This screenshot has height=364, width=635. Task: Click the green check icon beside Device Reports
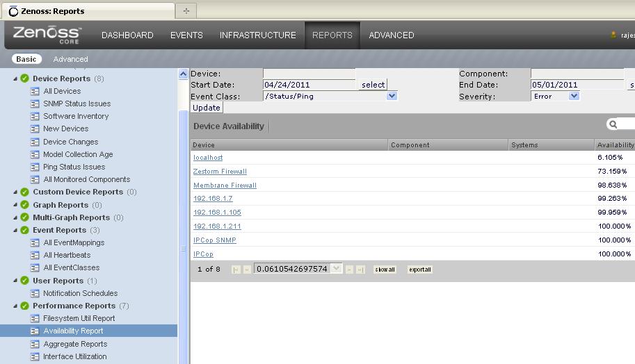click(24, 78)
